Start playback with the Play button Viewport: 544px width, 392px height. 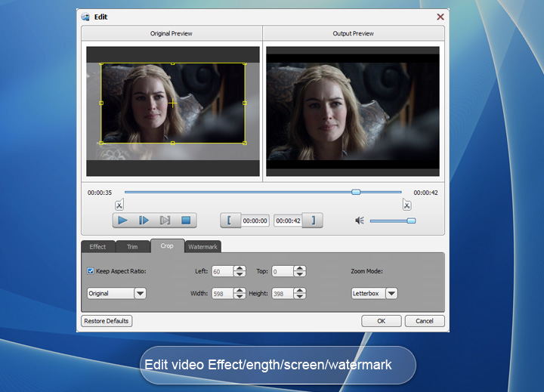point(123,221)
